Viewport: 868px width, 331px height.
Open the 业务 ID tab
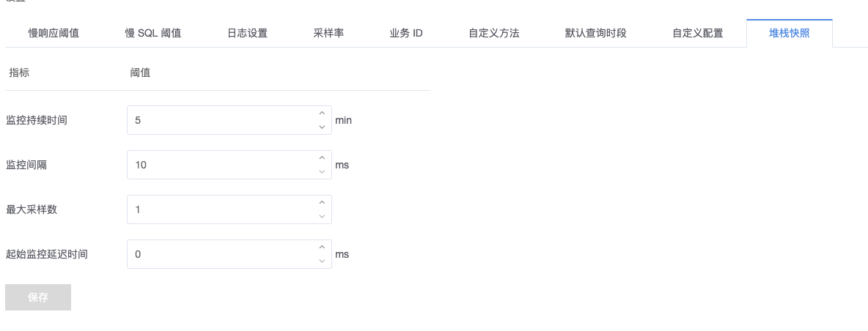(x=405, y=34)
